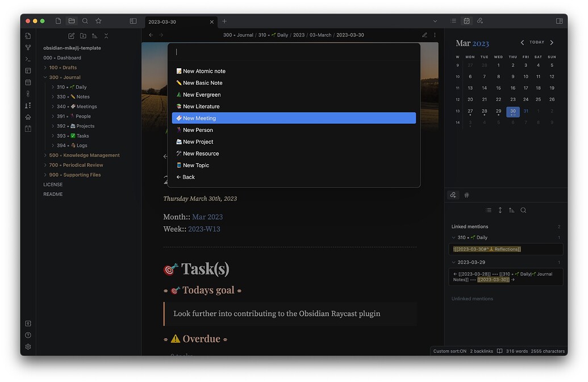Click the new folder icon in file explorer

(x=83, y=36)
